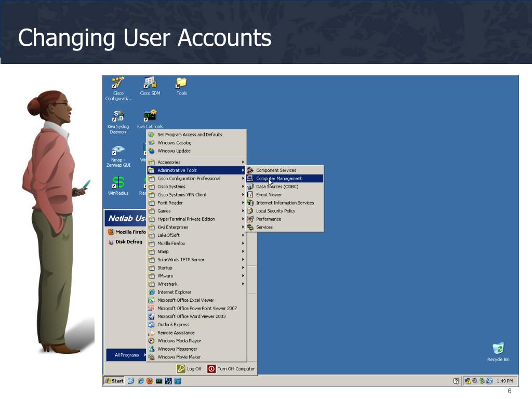Launch Internet Explorer from the quick launch bar
This screenshot has width=532, height=399.
(140, 381)
